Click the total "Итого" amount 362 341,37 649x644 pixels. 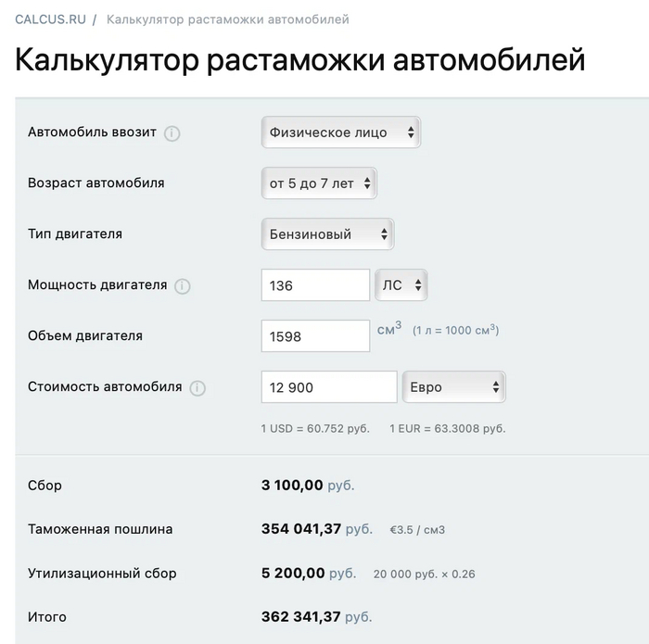pyautogui.click(x=302, y=617)
